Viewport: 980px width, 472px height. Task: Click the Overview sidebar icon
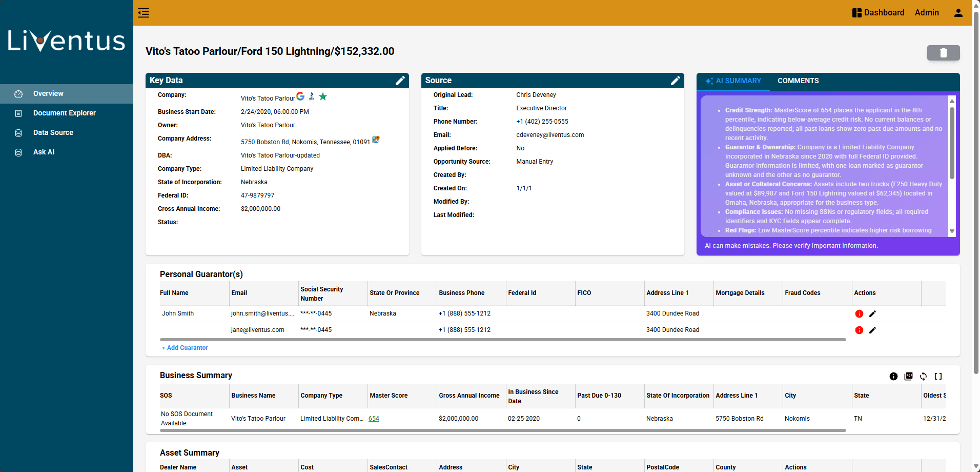[18, 94]
